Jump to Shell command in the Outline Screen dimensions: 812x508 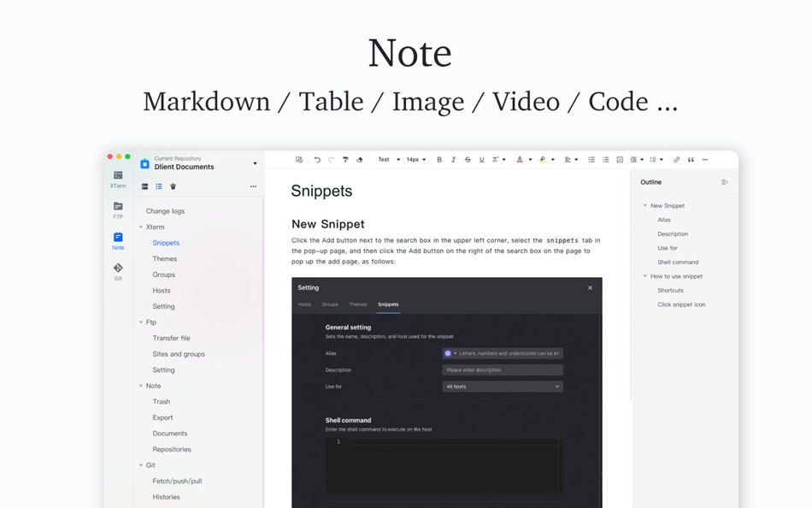tap(678, 263)
